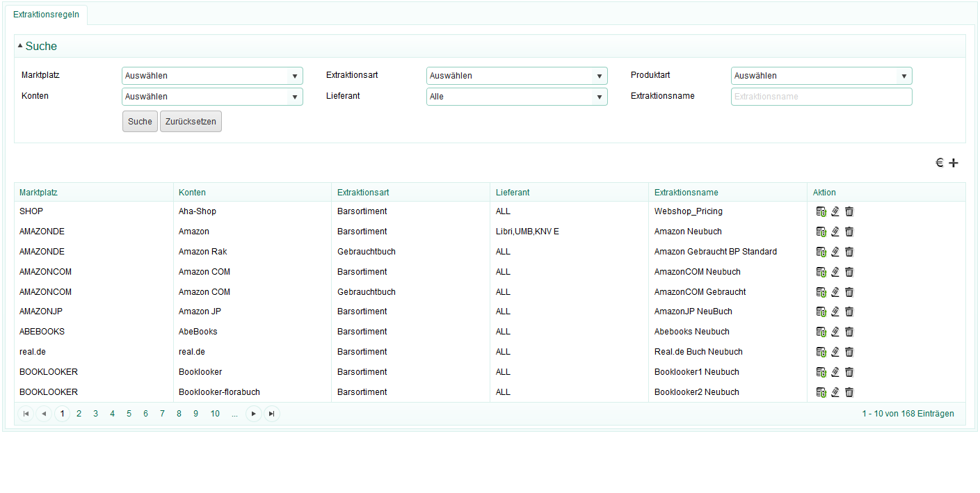The width and height of the screenshot is (980, 493).
Task: Jump to the last page of entries
Action: pos(272,414)
